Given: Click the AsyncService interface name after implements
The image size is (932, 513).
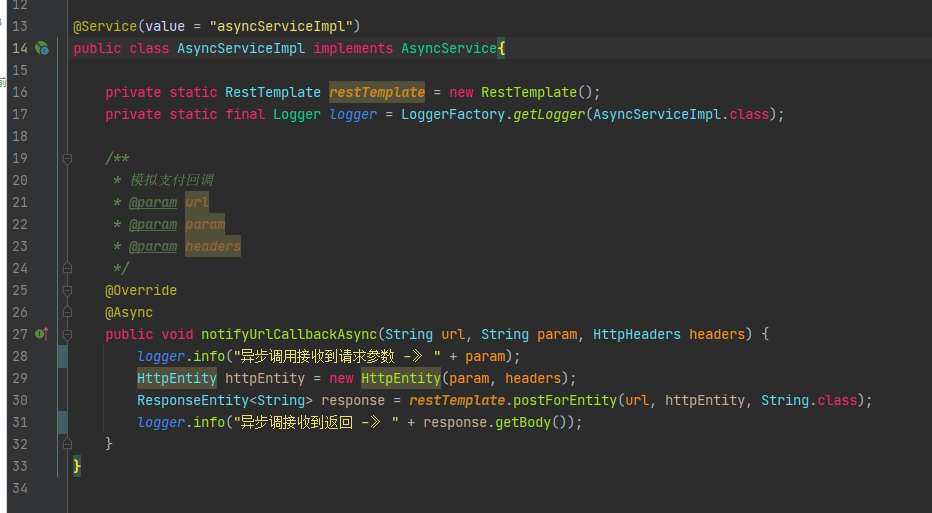Looking at the screenshot, I should tap(448, 48).
